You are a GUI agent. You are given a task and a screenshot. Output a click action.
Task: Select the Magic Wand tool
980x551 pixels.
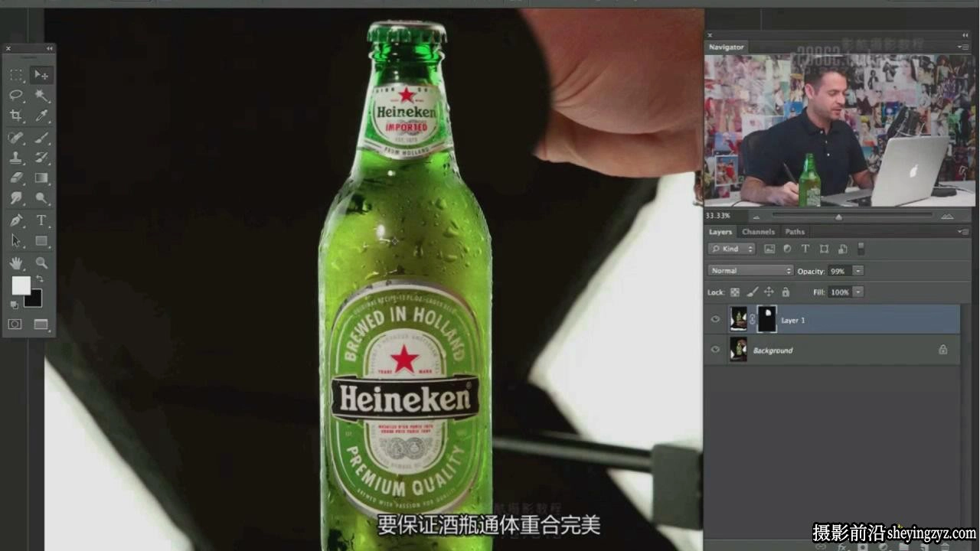41,95
